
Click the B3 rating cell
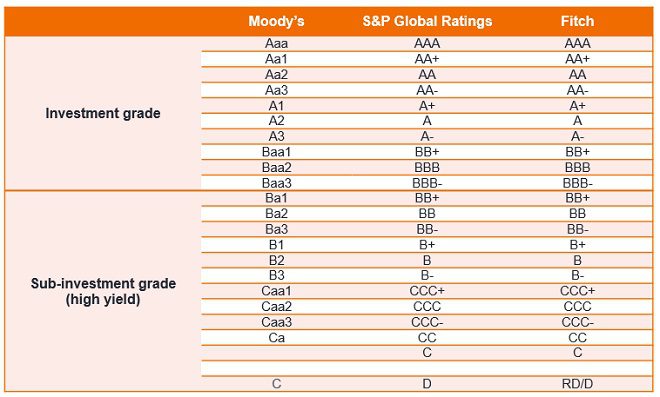coord(276,275)
